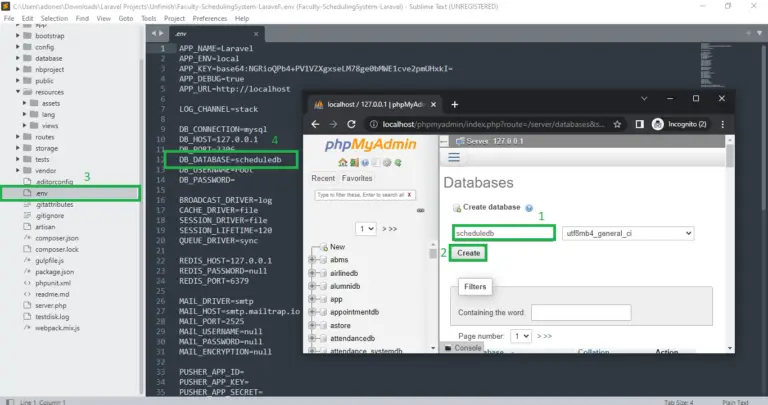Open Chrome tab search chevron
Viewport: 768px width, 405px height.
644,98
